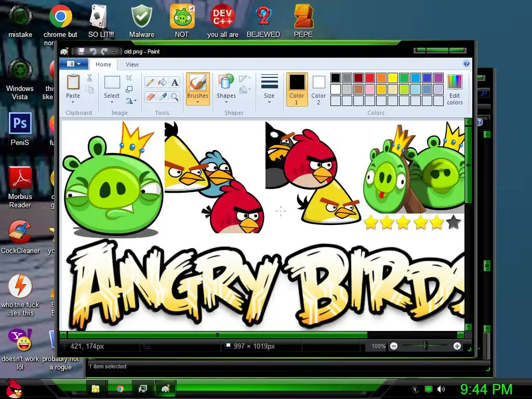Open the Customize Quick Access Toolbar dropdown
This screenshot has width=532, height=399.
click(114, 51)
